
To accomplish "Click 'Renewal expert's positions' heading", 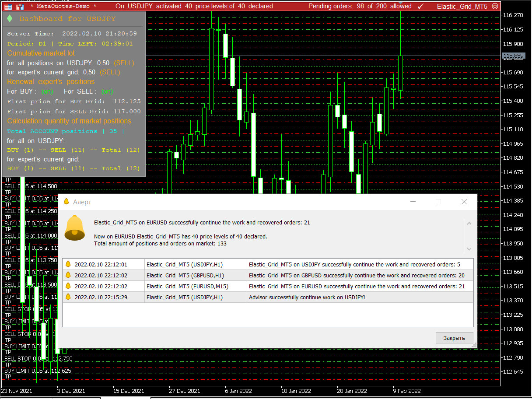I will click(51, 82).
